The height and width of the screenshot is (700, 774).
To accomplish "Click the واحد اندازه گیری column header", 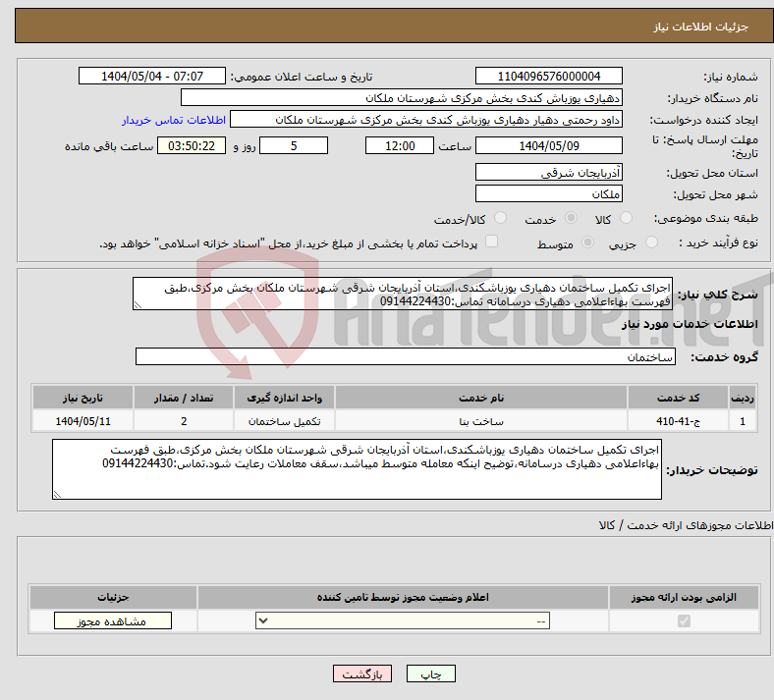I will coord(284,398).
